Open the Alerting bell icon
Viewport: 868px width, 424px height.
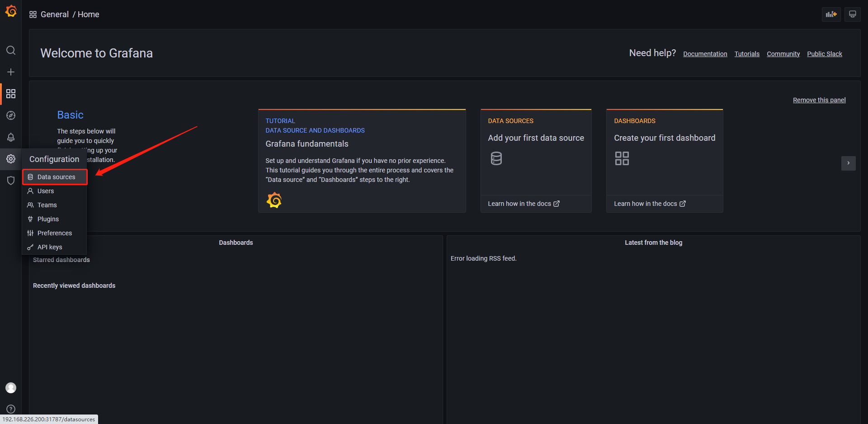pos(11,137)
